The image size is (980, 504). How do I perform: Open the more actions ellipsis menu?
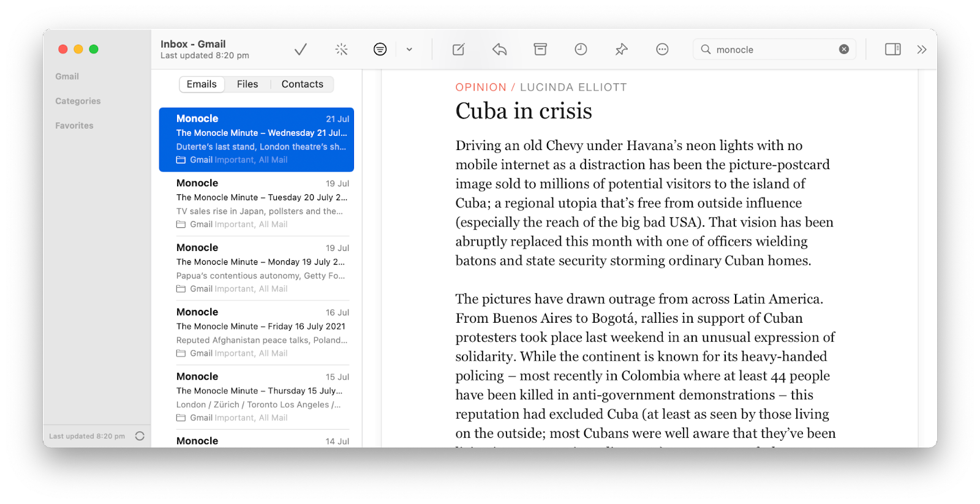(662, 50)
